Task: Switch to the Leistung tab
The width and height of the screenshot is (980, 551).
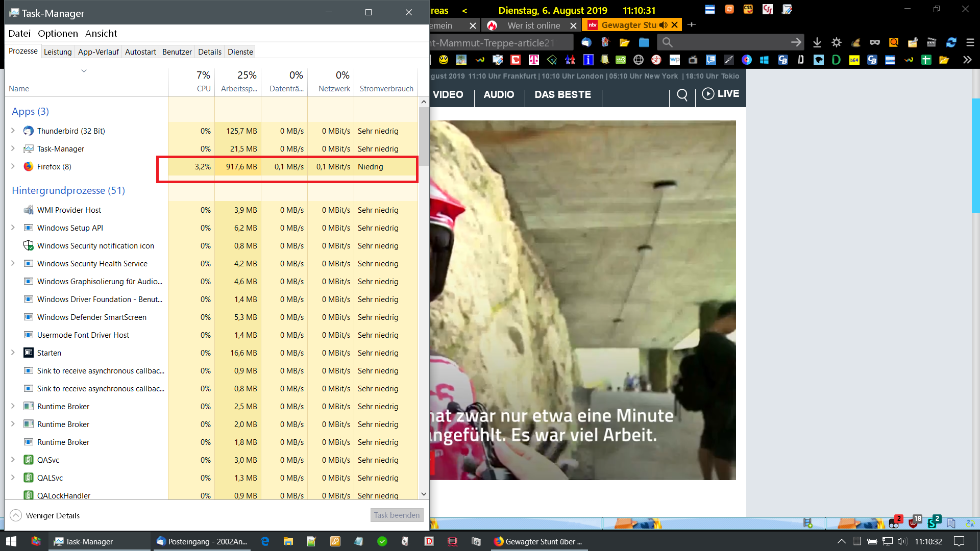Action: (x=58, y=52)
